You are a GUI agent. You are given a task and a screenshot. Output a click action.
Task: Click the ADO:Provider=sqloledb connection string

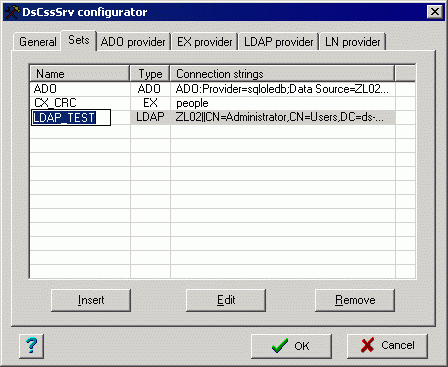[283, 89]
